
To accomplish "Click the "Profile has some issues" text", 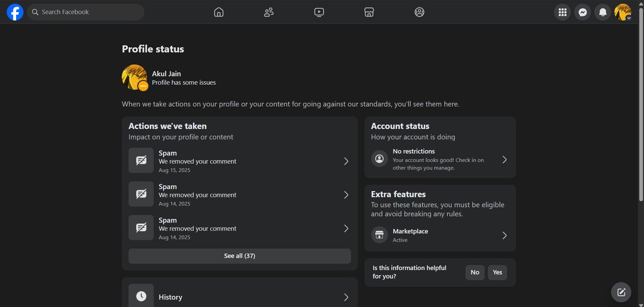I will tap(184, 83).
